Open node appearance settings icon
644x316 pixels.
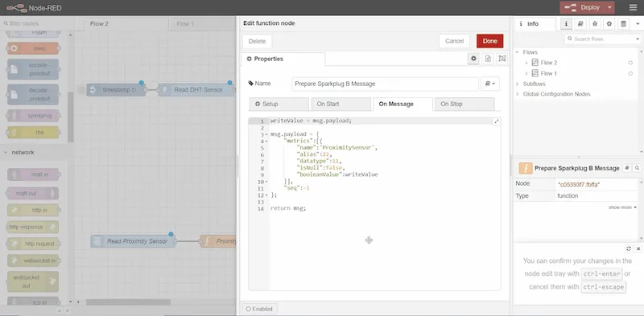[502, 59]
